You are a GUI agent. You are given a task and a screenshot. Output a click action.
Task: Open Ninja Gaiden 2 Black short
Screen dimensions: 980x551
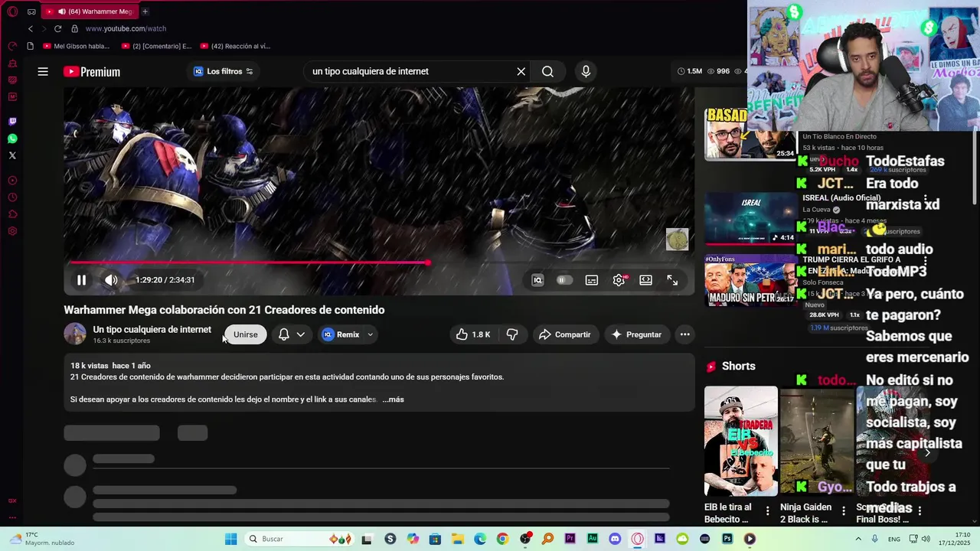click(816, 441)
